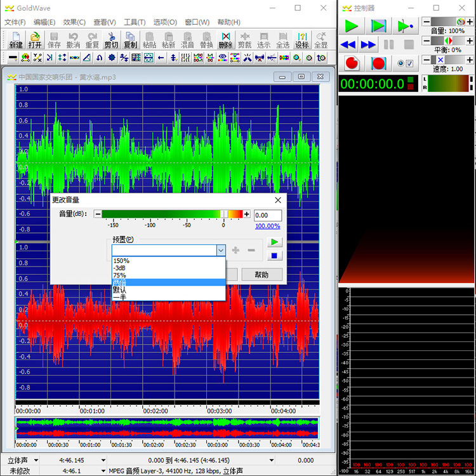
Task: Click the curved-arrow Invert effect icon
Action: (99, 58)
